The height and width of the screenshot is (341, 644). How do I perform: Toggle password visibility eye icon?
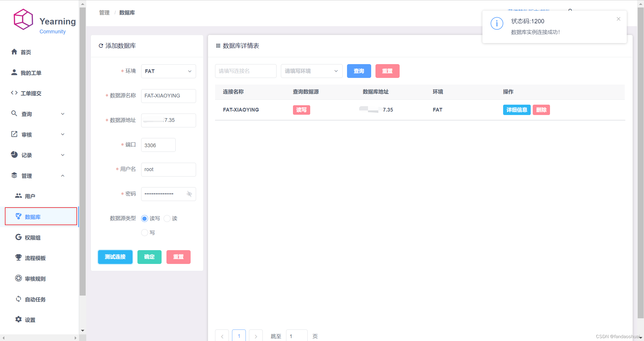coord(189,194)
